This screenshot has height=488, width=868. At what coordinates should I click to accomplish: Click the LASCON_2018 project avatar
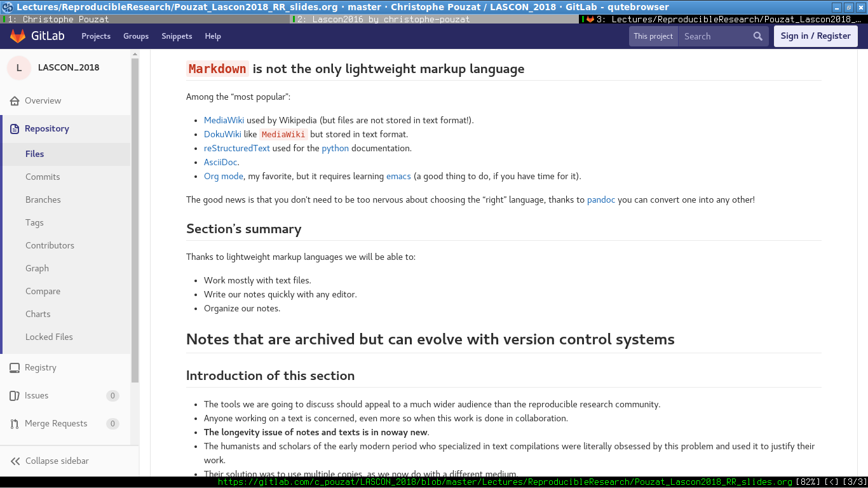pyautogui.click(x=19, y=68)
